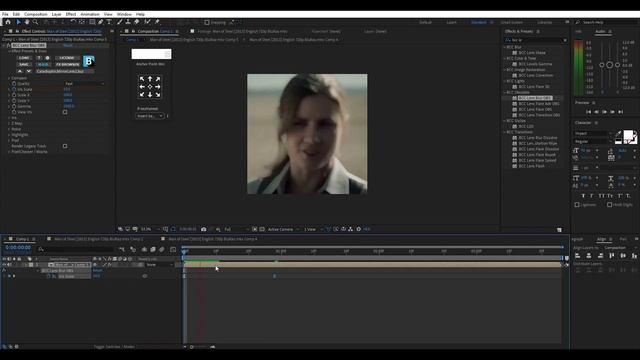Select the Zoom magnifier tool

coord(36,22)
